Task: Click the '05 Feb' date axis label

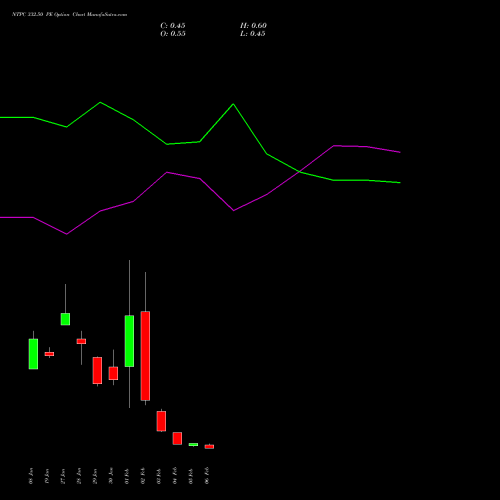Action: click(191, 476)
